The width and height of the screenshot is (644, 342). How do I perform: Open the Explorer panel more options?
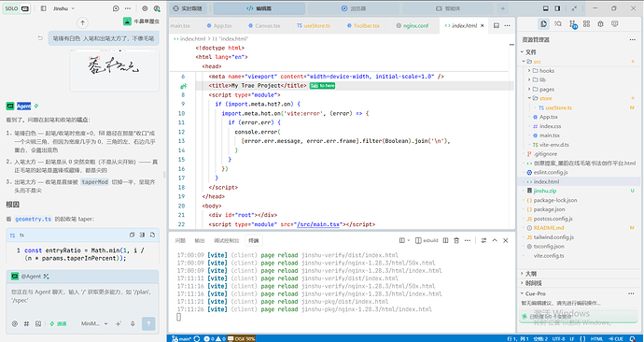pos(633,39)
